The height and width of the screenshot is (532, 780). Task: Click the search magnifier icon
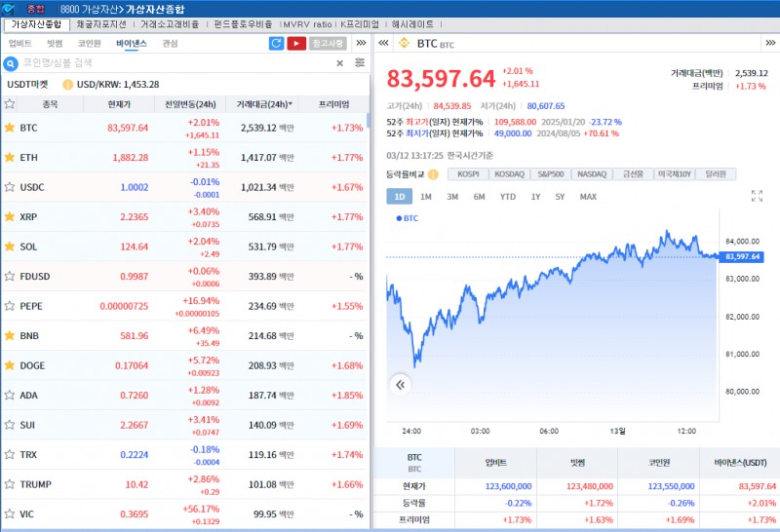11,63
